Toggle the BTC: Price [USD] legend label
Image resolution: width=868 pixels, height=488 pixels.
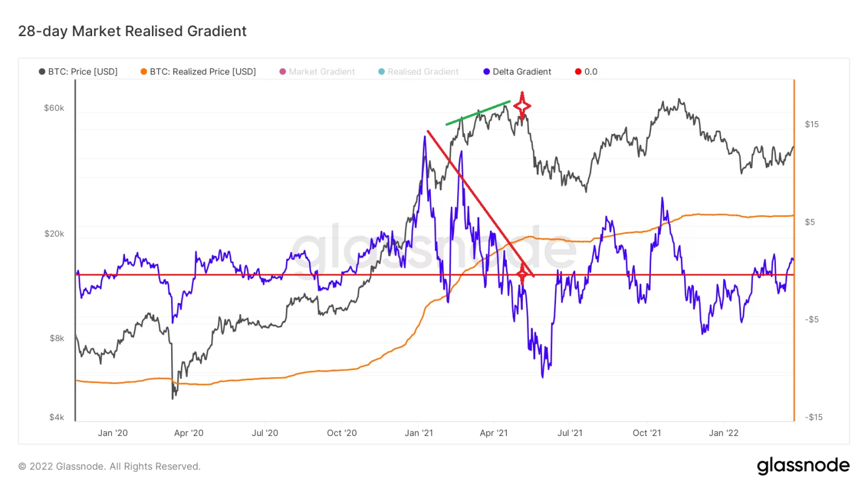[83, 72]
